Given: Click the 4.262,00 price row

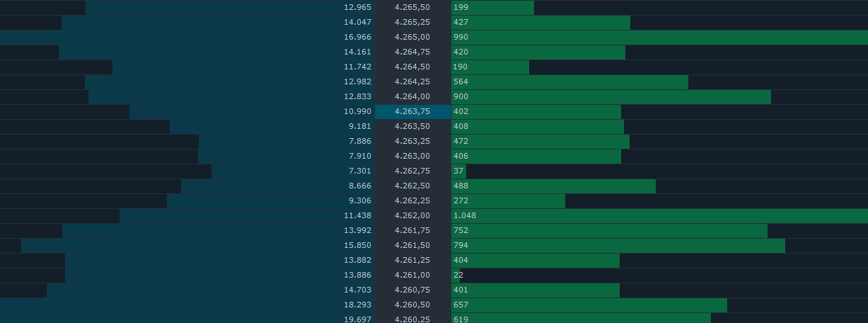Looking at the screenshot, I should pos(412,215).
